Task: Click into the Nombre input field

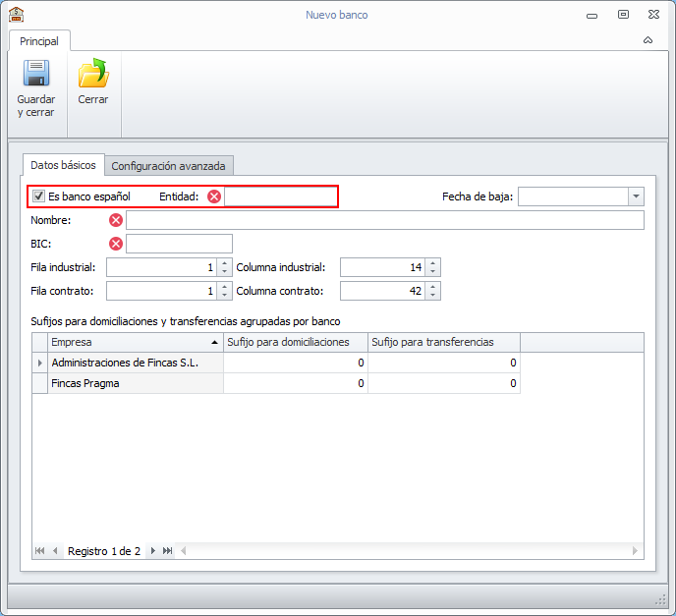Action: coord(385,220)
